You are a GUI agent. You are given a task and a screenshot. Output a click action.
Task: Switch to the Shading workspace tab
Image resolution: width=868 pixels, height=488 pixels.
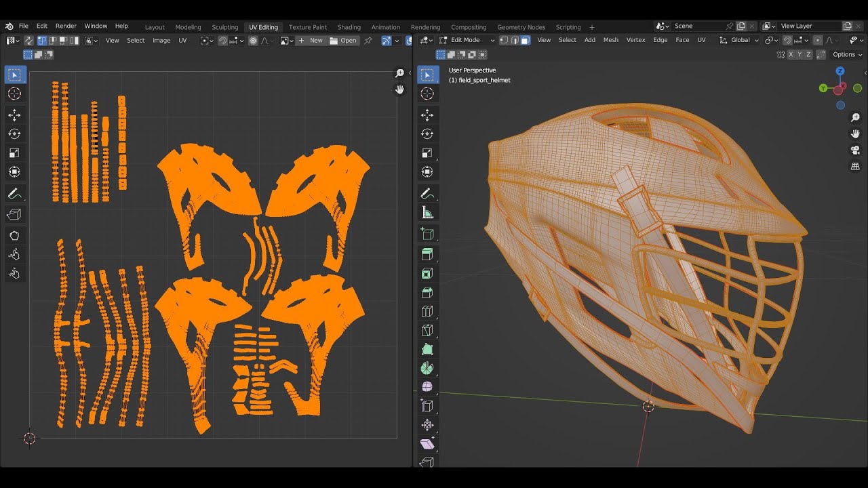(349, 27)
